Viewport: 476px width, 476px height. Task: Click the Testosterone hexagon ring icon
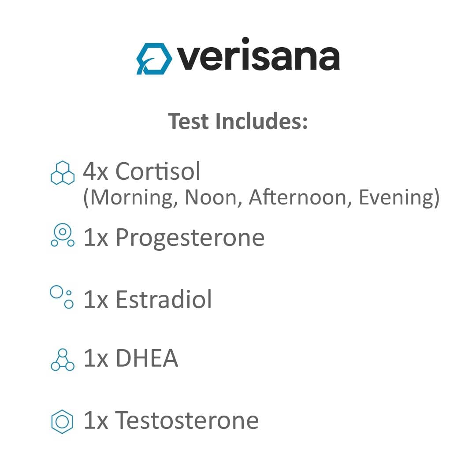click(x=62, y=421)
